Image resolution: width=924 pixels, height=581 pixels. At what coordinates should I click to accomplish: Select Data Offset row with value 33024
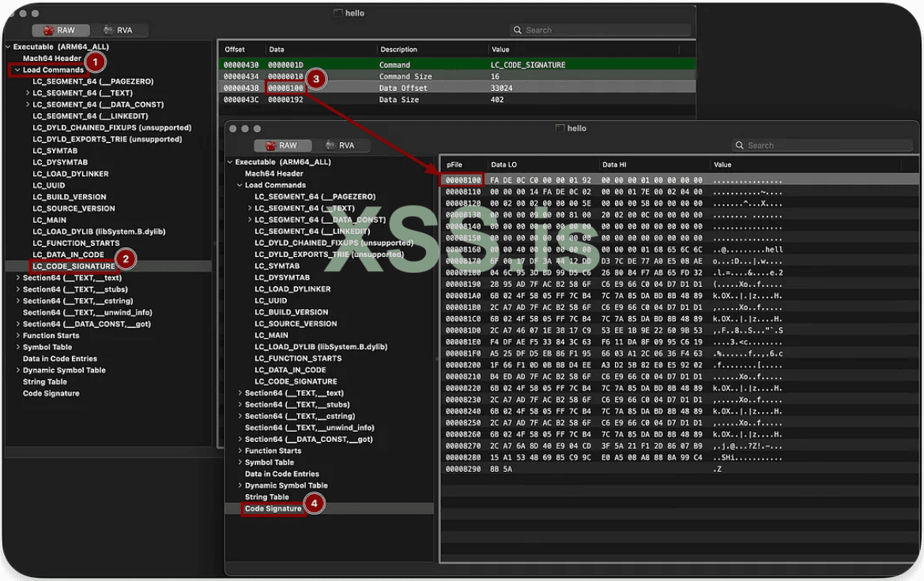pos(458,88)
